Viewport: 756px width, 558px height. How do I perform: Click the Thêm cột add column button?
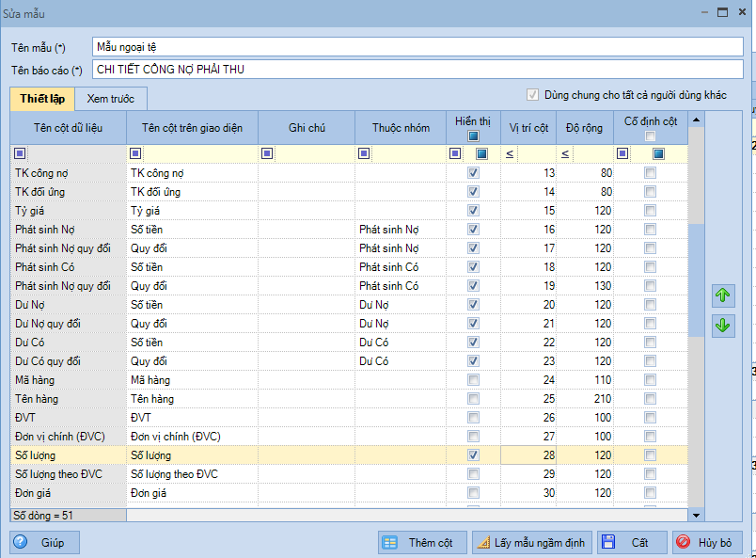(x=421, y=543)
